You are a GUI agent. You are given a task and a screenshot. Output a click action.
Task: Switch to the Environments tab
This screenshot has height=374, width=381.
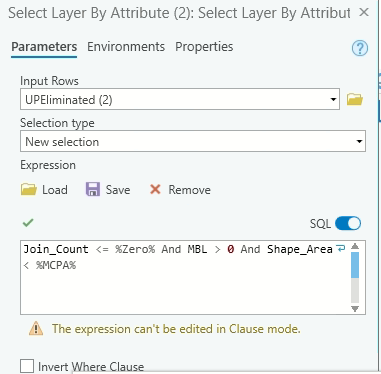(x=126, y=47)
